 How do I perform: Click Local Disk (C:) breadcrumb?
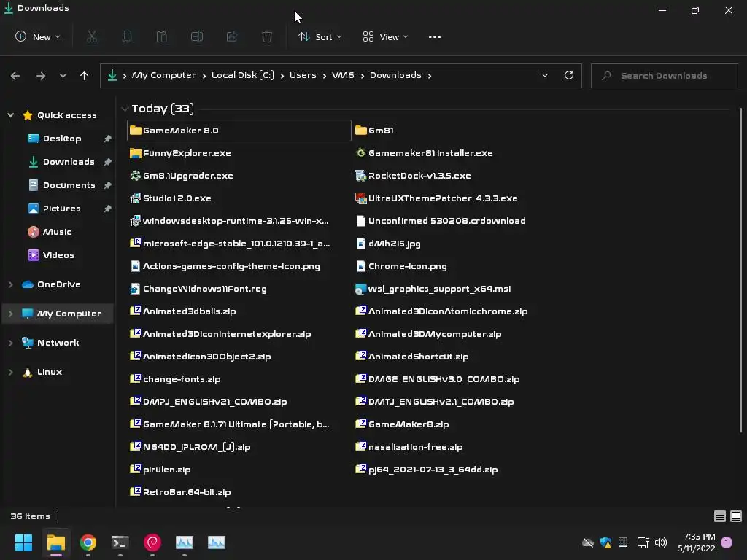click(x=242, y=75)
